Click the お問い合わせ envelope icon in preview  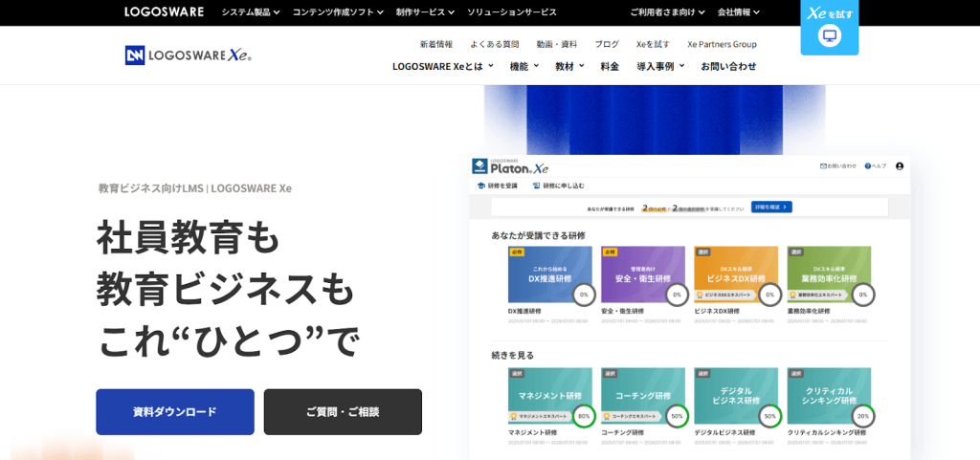click(x=824, y=166)
